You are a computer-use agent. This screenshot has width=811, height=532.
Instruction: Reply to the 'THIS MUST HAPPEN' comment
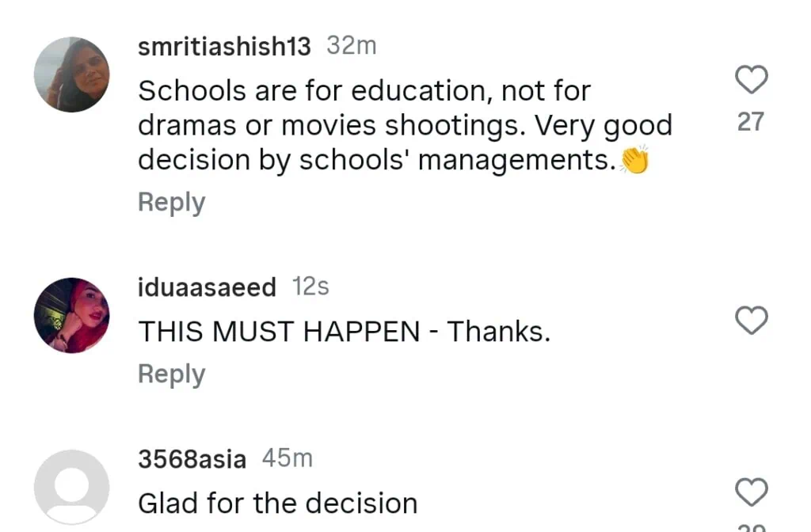(x=171, y=374)
